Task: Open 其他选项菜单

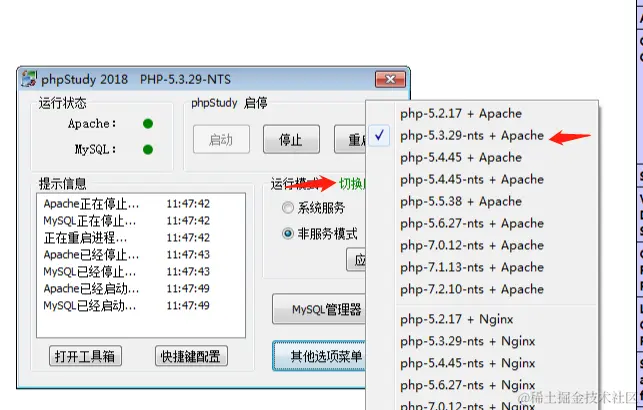Action: pos(319,355)
